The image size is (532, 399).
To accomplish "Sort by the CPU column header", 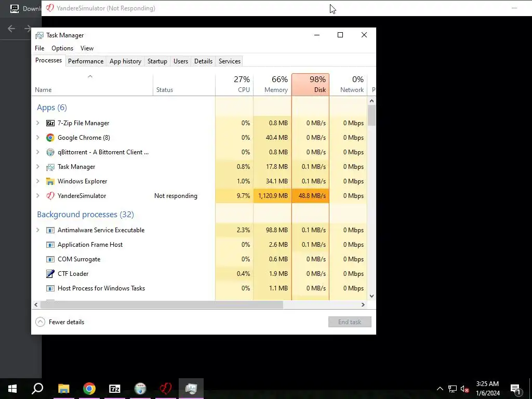I will pyautogui.click(x=234, y=85).
